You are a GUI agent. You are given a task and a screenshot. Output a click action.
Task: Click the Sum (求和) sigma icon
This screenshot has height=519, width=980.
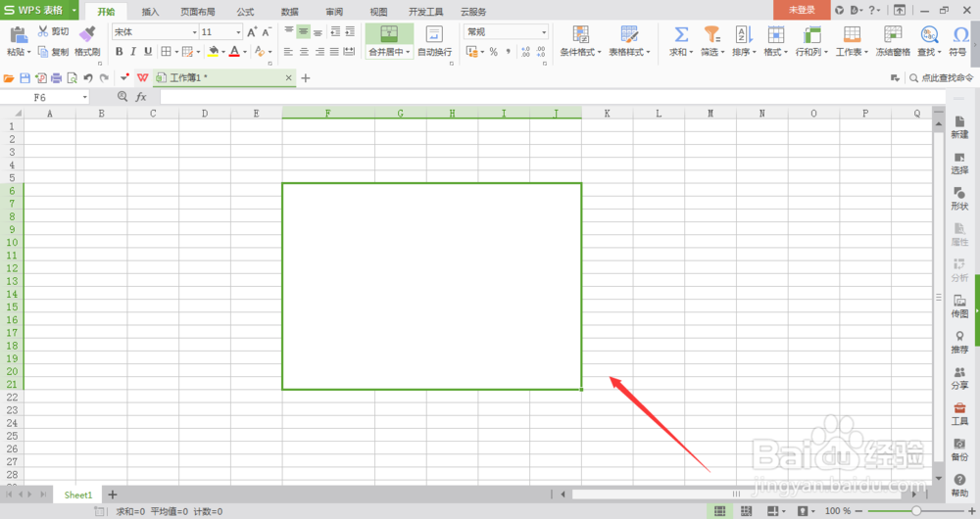click(681, 33)
